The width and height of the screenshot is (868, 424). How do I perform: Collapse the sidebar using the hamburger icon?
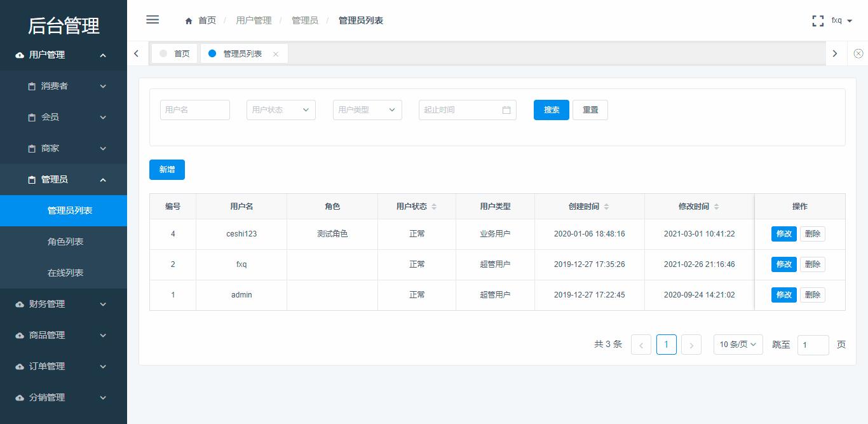coord(153,20)
